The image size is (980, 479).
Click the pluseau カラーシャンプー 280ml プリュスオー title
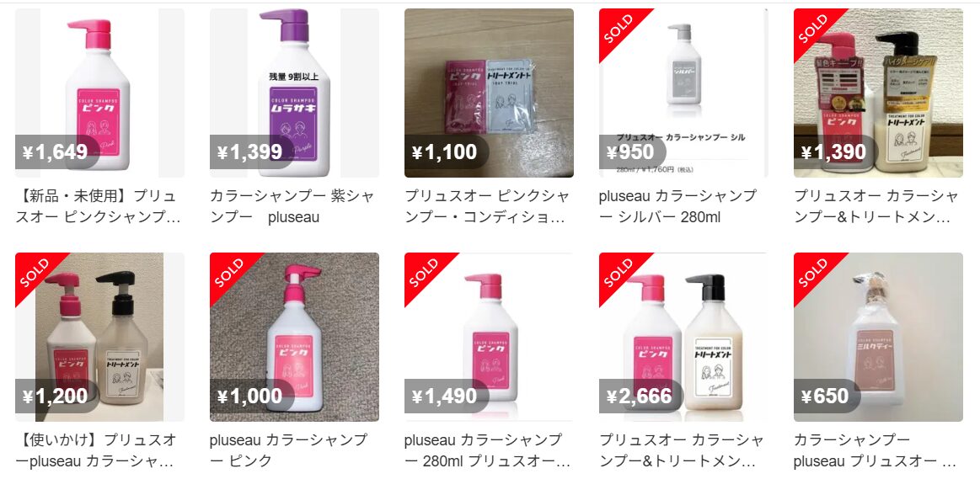[x=487, y=451]
